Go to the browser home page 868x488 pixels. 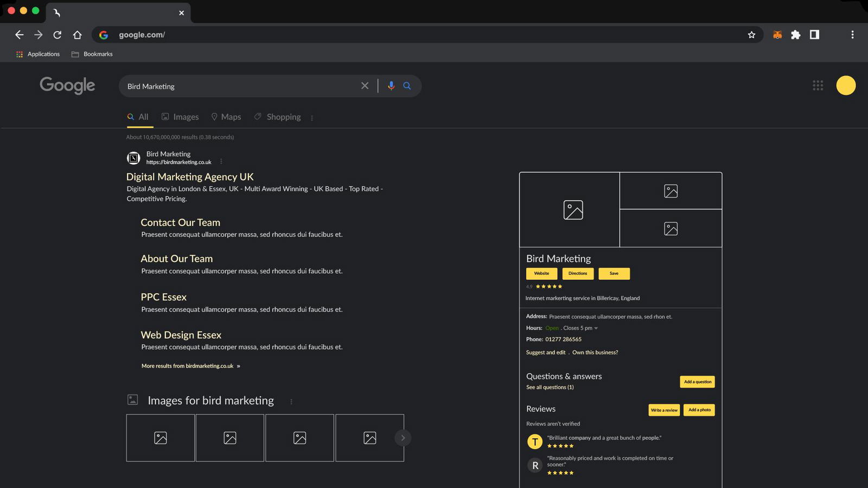tap(77, 35)
